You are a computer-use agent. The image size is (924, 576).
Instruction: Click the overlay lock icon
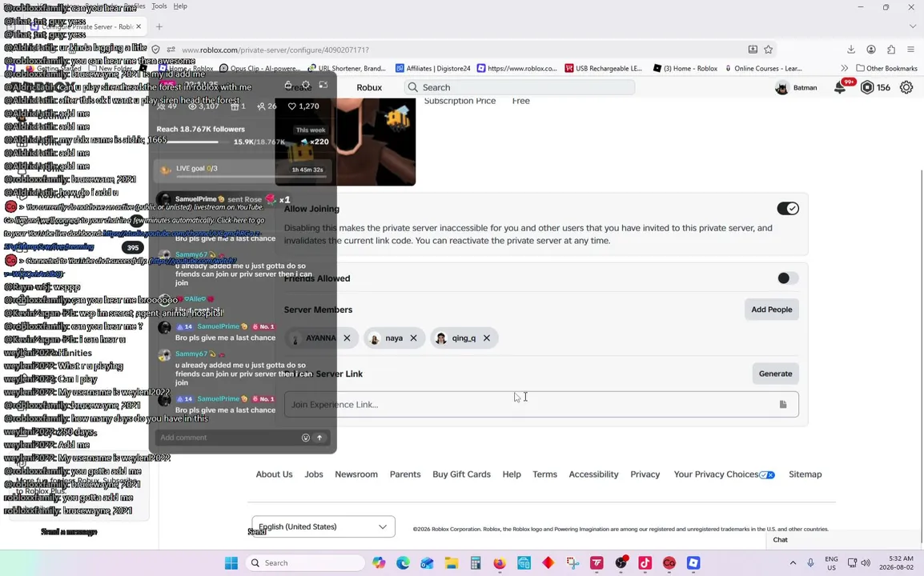[287, 85]
